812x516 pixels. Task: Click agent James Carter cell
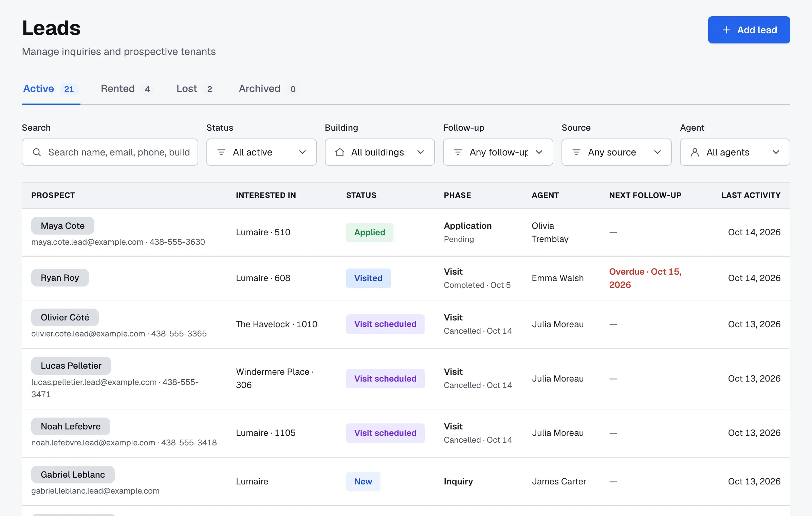tap(559, 481)
